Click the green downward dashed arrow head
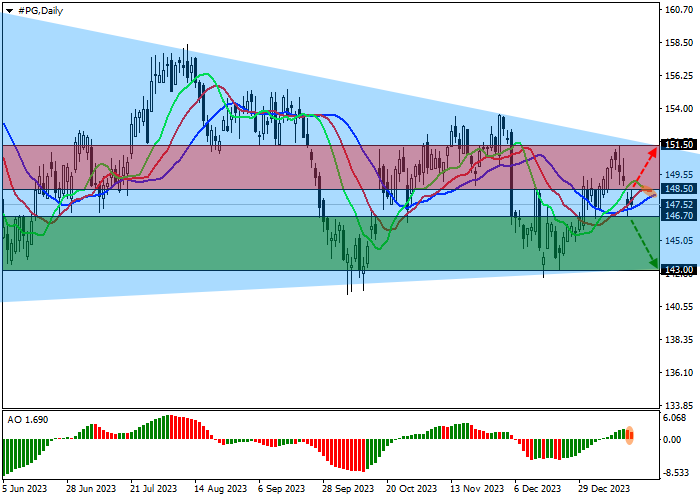This screenshot has width=700, height=500. coord(652,263)
